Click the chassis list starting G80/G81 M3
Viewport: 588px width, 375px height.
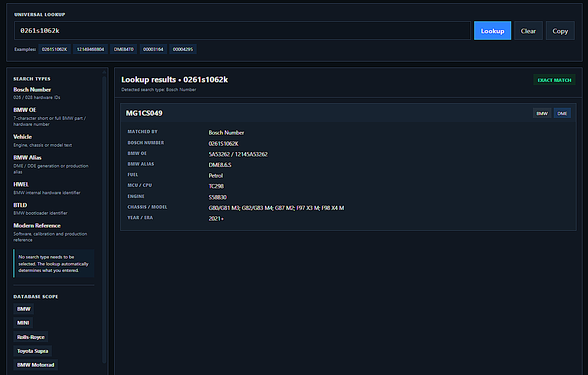[x=276, y=208]
